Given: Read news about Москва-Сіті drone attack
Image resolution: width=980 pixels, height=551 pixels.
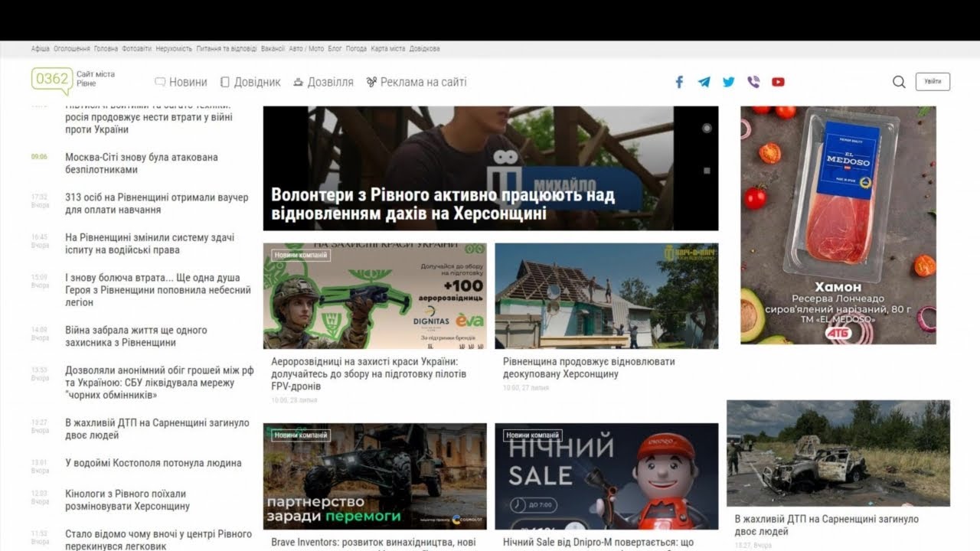Looking at the screenshot, I should coord(142,164).
